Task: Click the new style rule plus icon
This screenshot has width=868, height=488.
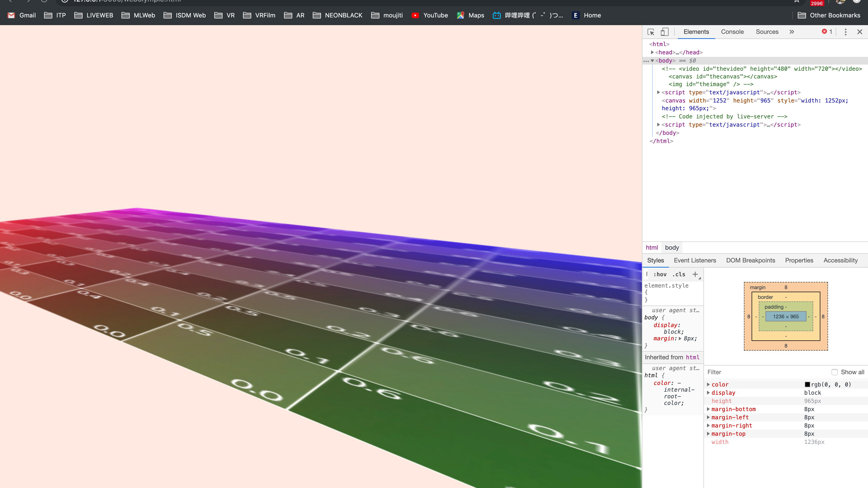Action: [x=695, y=274]
